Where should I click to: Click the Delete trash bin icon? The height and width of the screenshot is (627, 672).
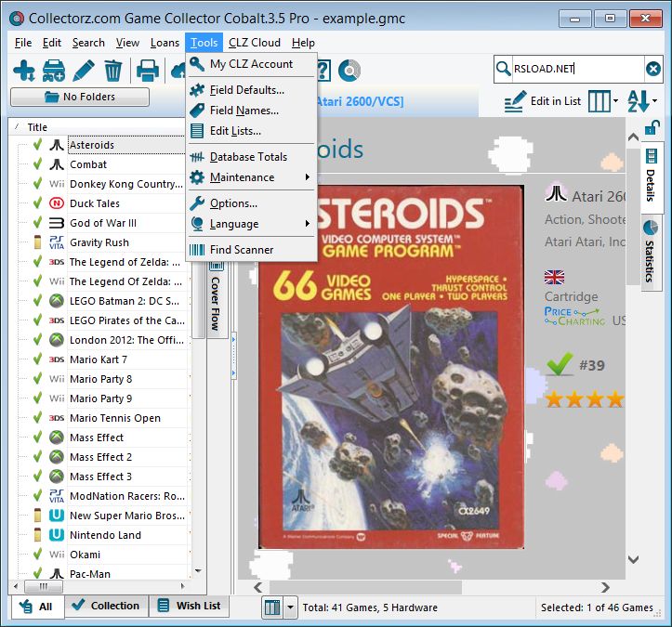[x=113, y=71]
